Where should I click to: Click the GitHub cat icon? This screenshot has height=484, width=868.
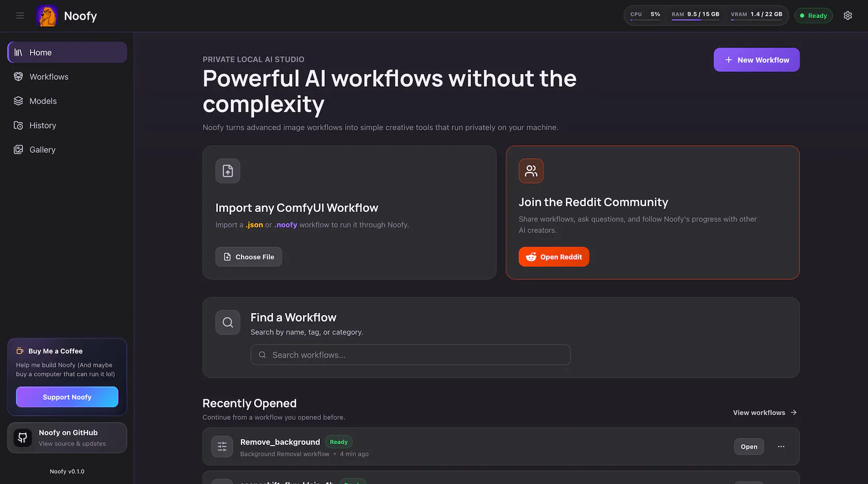coord(23,438)
